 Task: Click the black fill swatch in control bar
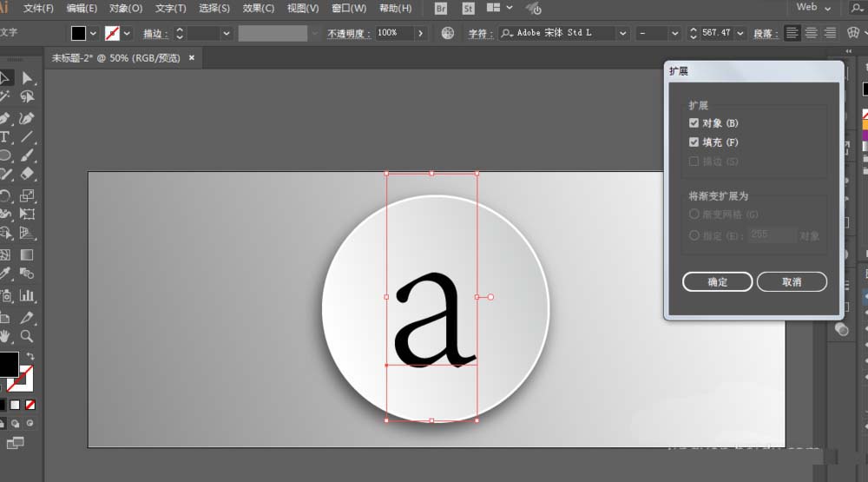point(79,33)
